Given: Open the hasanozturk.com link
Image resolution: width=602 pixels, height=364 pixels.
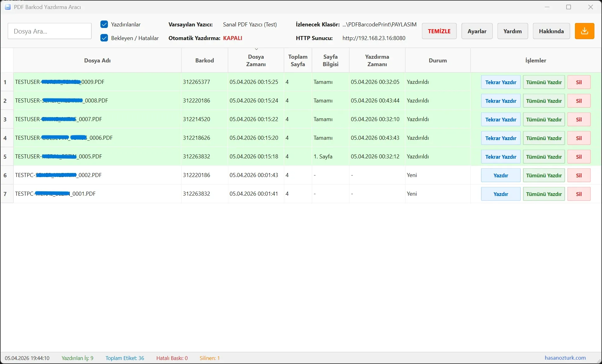Looking at the screenshot, I should point(565,358).
